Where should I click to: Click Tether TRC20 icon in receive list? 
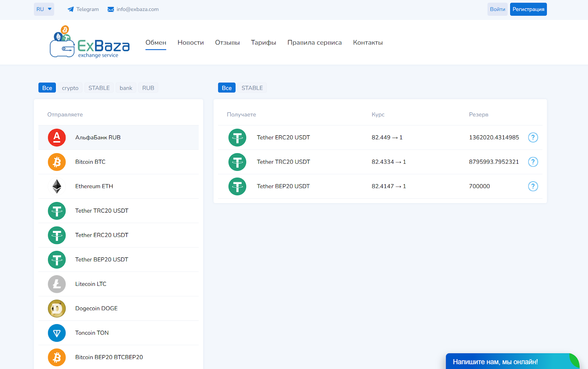point(237,162)
